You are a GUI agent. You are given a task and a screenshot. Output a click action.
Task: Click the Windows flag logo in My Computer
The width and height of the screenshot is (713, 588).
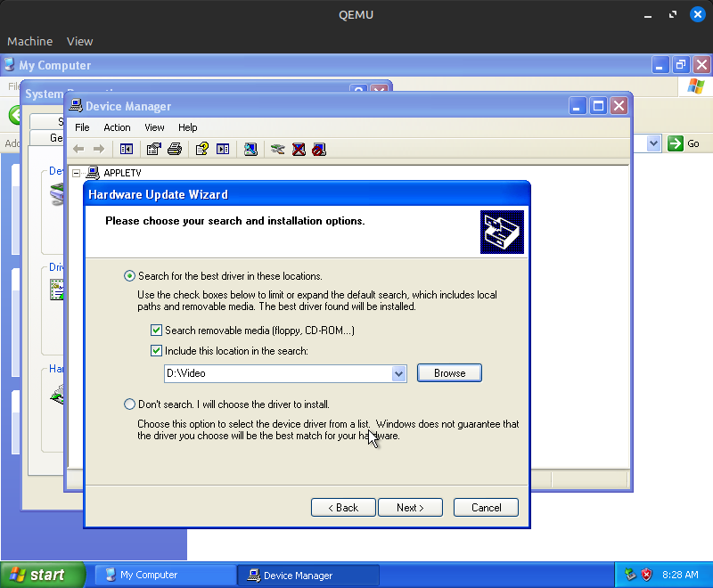click(x=696, y=86)
